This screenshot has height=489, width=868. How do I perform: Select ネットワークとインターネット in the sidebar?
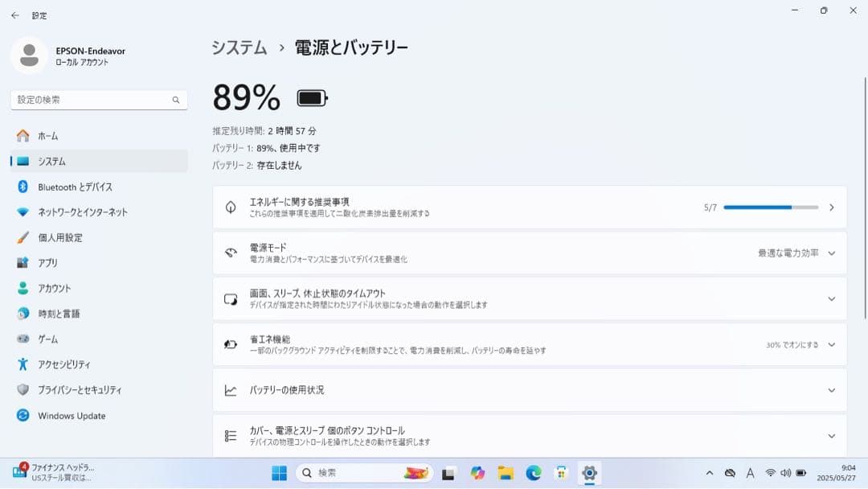[x=84, y=212]
